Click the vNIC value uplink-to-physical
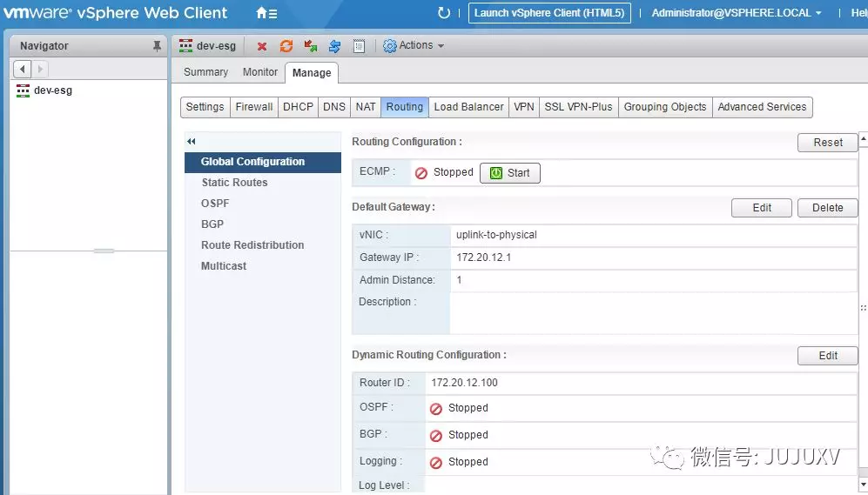Viewport: 868px width, 495px height. [x=496, y=235]
